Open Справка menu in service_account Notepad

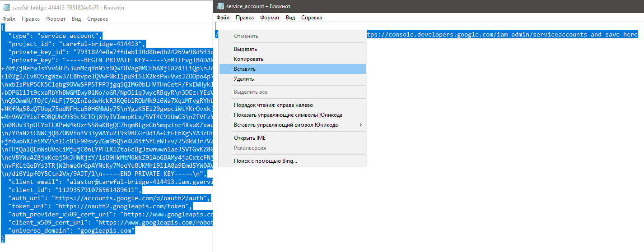pyautogui.click(x=312, y=18)
